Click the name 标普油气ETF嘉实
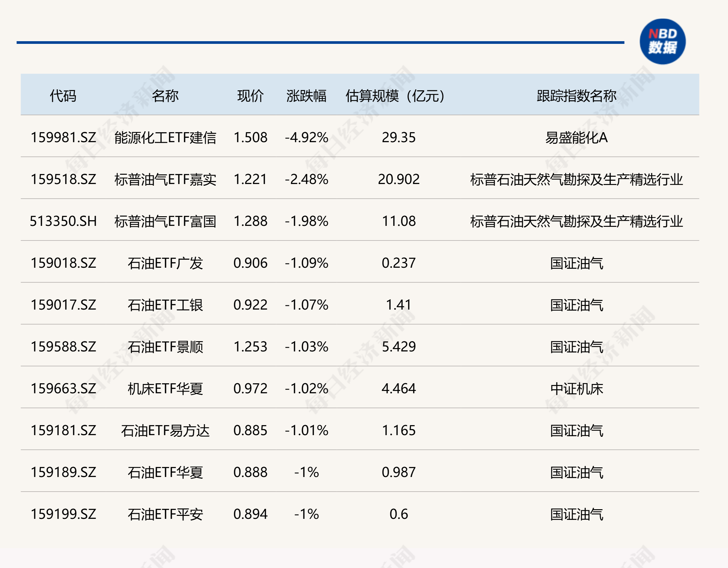 click(x=165, y=180)
